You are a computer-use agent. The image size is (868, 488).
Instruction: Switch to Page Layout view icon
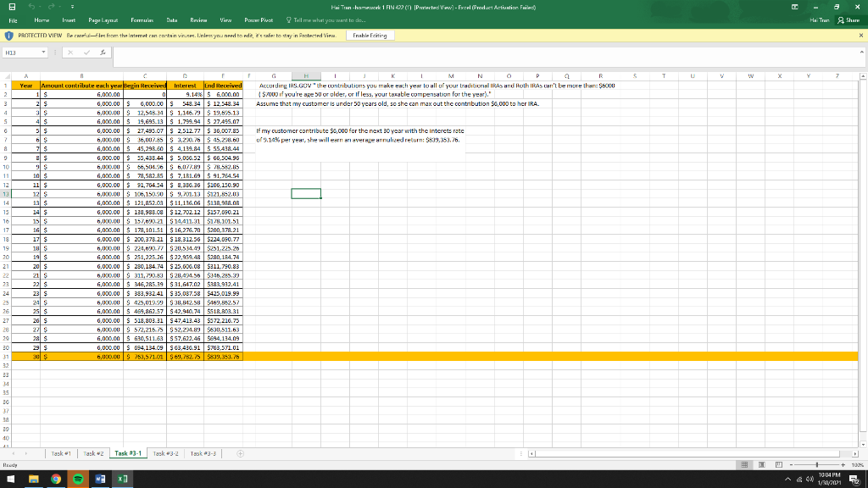[762, 465]
